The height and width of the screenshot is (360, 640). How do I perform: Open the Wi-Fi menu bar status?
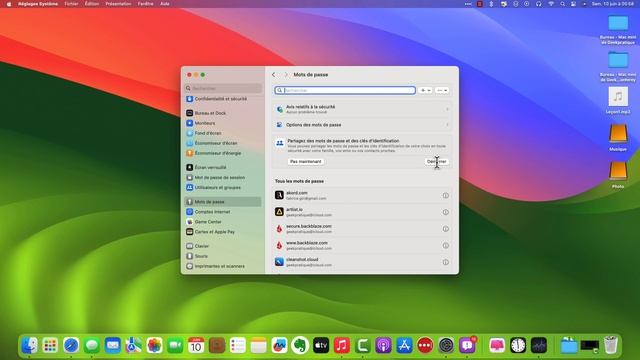[x=551, y=4]
